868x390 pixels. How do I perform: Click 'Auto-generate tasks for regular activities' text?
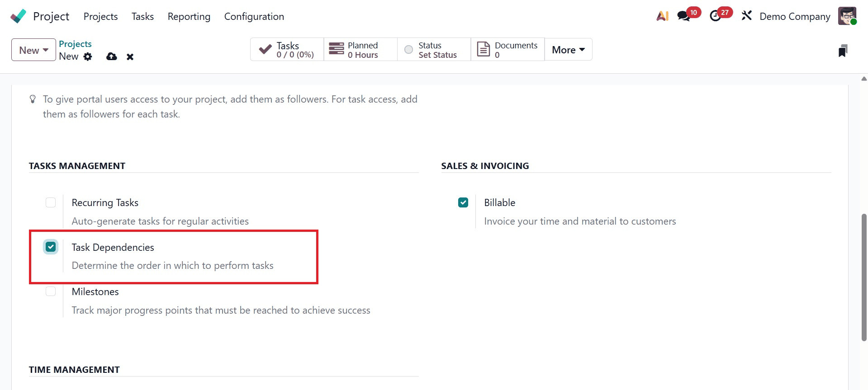tap(160, 221)
